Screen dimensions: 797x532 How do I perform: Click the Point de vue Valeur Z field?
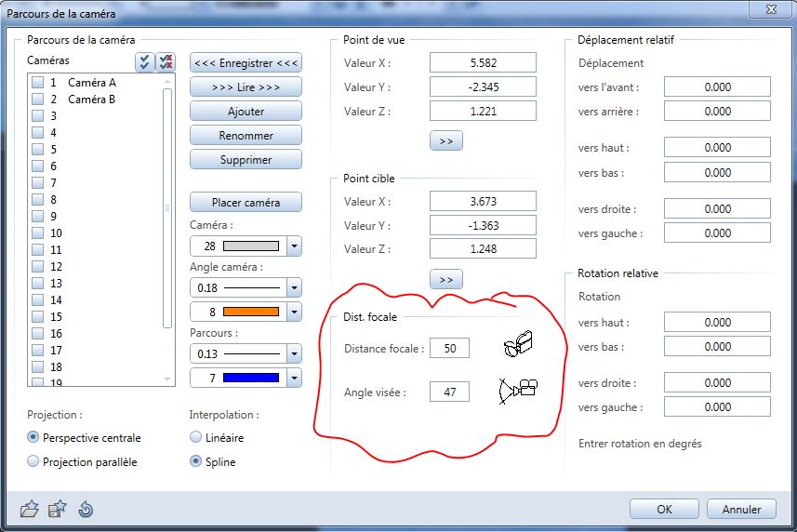[x=483, y=111]
